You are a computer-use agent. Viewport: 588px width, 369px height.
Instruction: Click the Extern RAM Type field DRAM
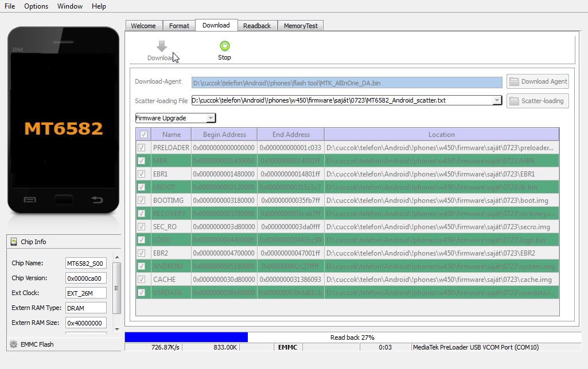click(86, 308)
